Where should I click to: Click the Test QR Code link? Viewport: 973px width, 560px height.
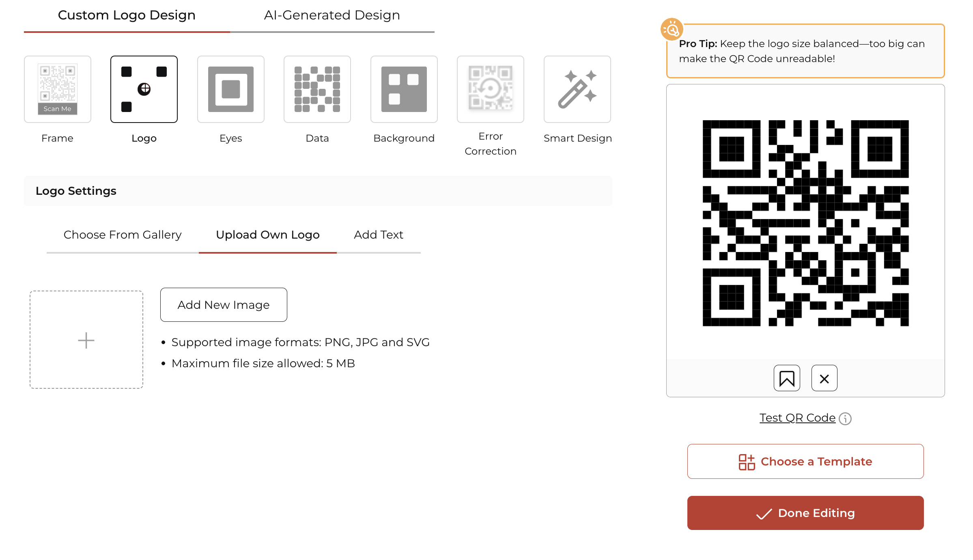click(797, 418)
